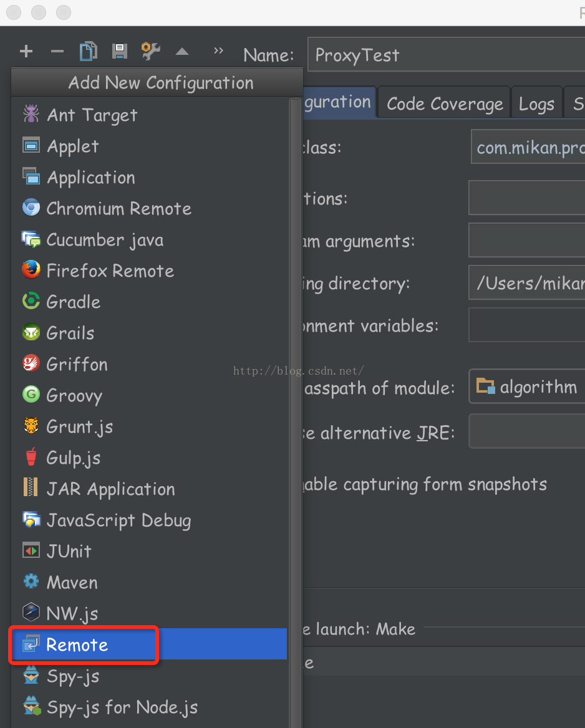Screen dimensions: 585x728
Task: Click the Program arguments input field
Action: [x=526, y=240]
